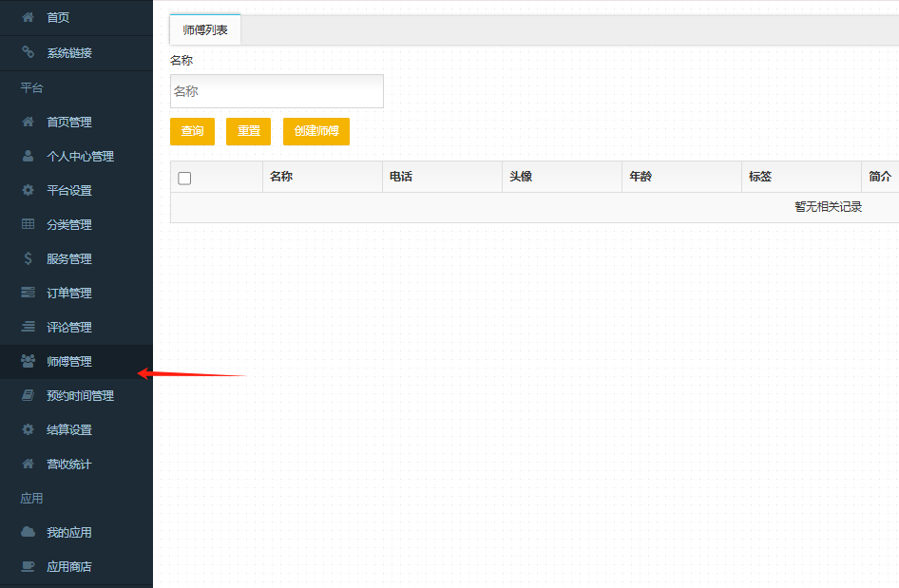Click the 创建师傅 button
This screenshot has width=899, height=588.
point(316,131)
